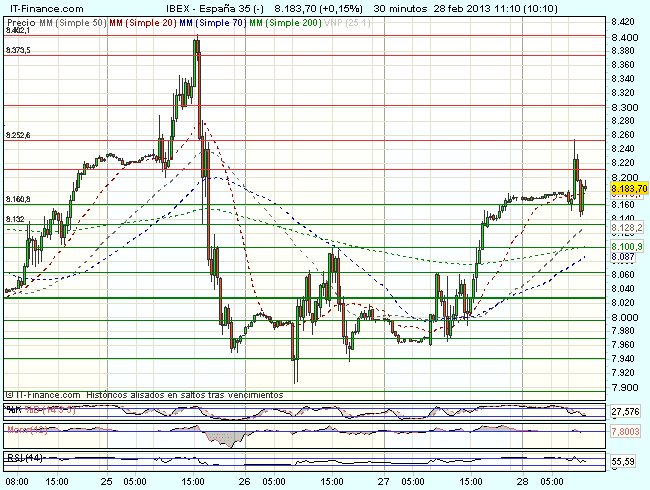Click the momentum value 7,8003 on axis
Viewport: 650px width, 490px height.
625,431
